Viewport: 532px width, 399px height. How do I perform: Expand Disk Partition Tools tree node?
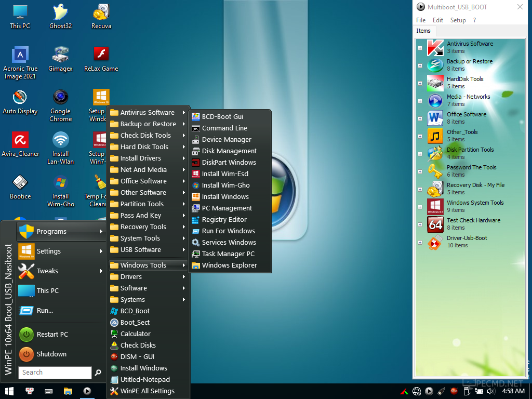420,154
